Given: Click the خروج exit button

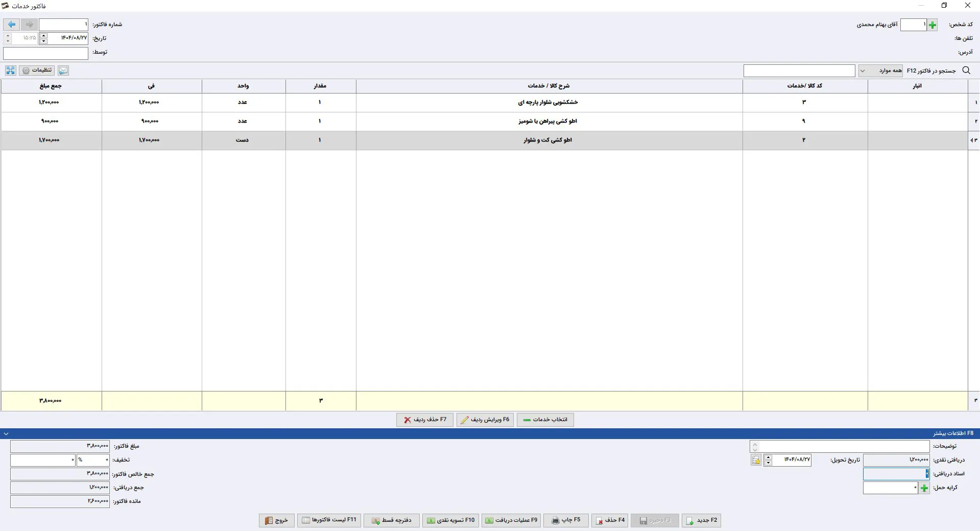Looking at the screenshot, I should coord(276,520).
